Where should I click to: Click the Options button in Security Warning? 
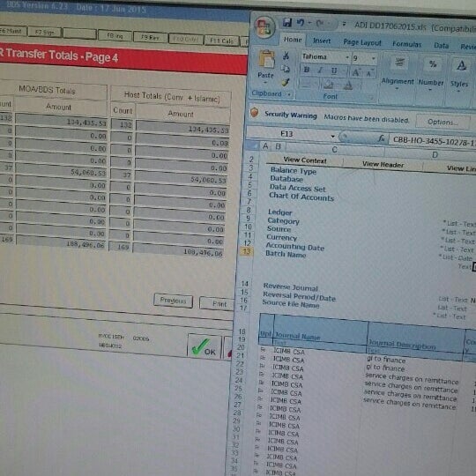[443, 122]
